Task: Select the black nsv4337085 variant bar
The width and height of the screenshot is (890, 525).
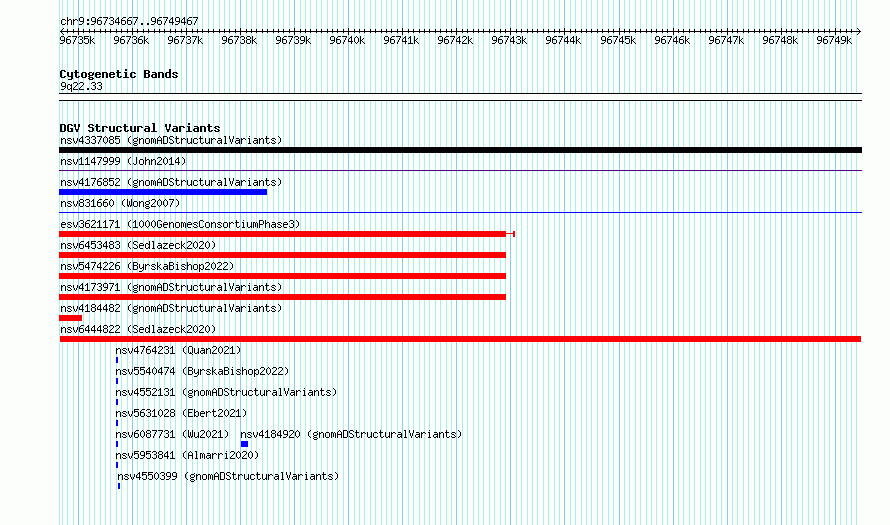Action: pos(460,150)
